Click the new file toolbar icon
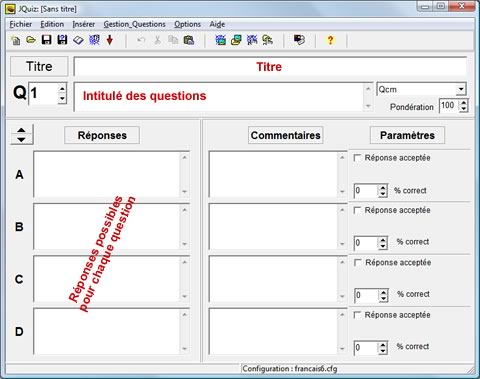Viewport: 480px width, 379px height. 16,40
